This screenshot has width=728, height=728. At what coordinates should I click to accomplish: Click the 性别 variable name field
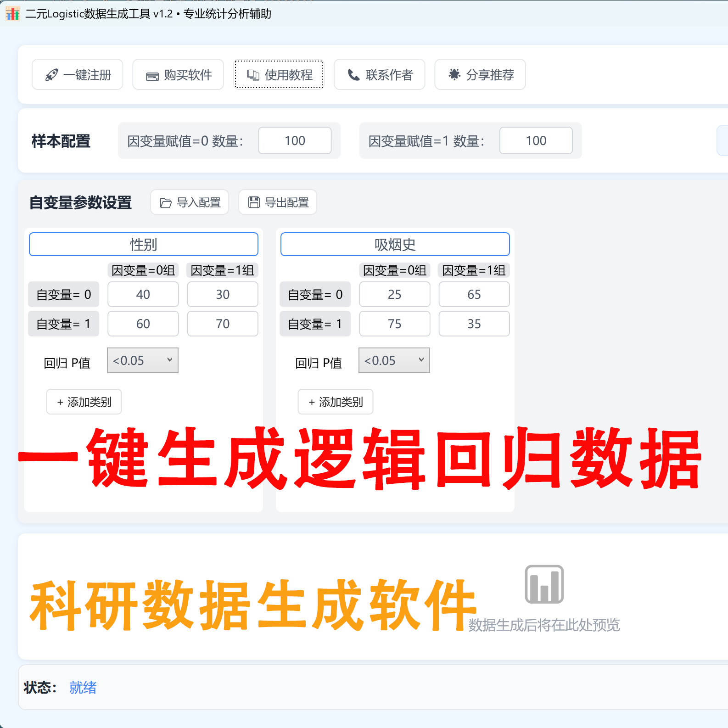pyautogui.click(x=144, y=244)
